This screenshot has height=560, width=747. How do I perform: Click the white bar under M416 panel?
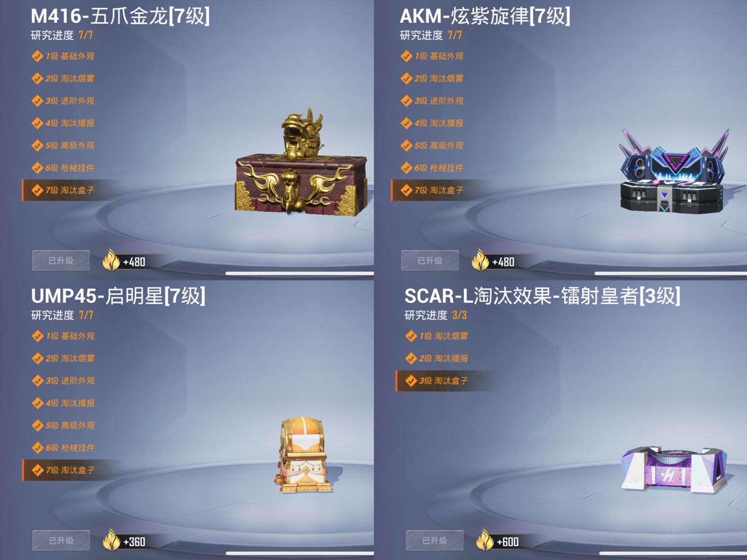tap(299, 273)
